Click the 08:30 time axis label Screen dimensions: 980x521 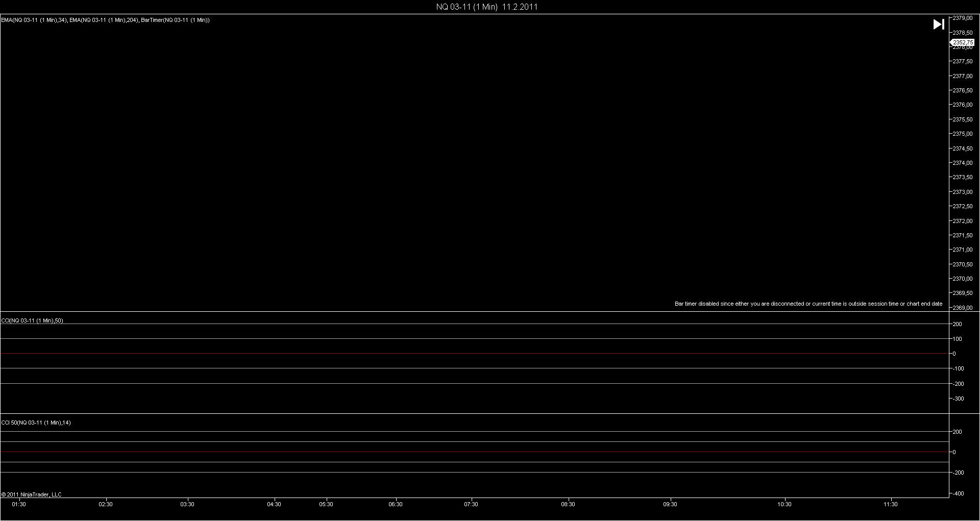568,504
